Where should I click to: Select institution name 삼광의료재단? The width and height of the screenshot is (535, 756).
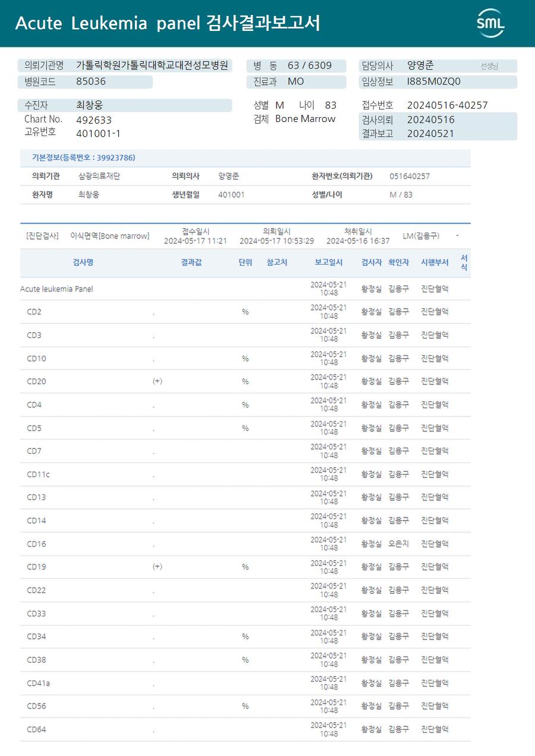click(99, 177)
